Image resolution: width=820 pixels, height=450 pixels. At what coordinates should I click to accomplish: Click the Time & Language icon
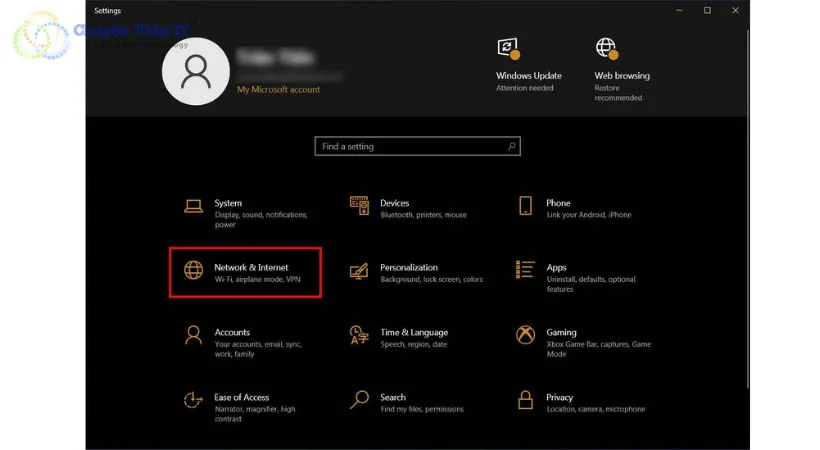[x=359, y=336]
